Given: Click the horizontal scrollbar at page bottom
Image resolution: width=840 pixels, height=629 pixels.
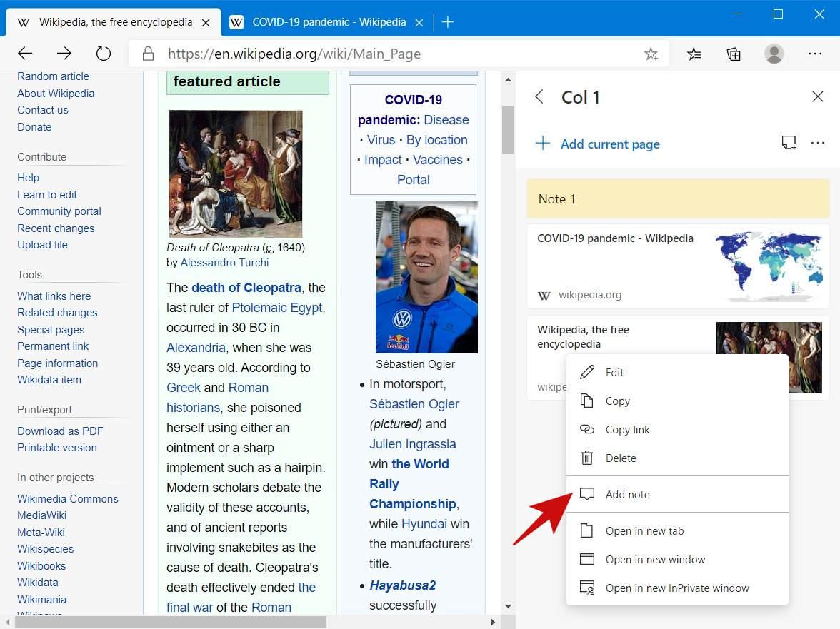Looking at the screenshot, I should [170, 622].
